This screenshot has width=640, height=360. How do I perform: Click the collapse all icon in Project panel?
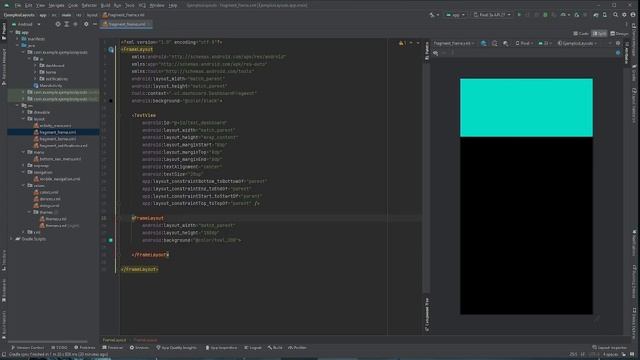[x=75, y=24]
